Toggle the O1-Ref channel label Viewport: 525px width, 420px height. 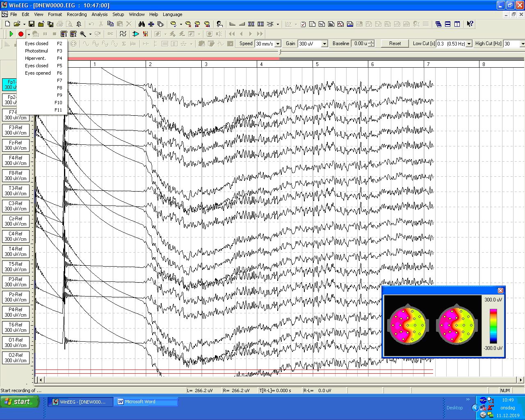click(x=16, y=342)
